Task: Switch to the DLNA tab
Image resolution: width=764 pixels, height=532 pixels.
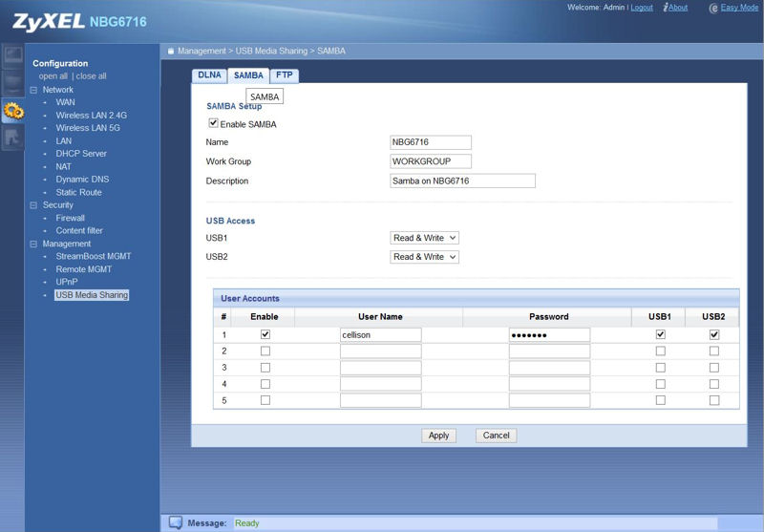Action: tap(209, 75)
